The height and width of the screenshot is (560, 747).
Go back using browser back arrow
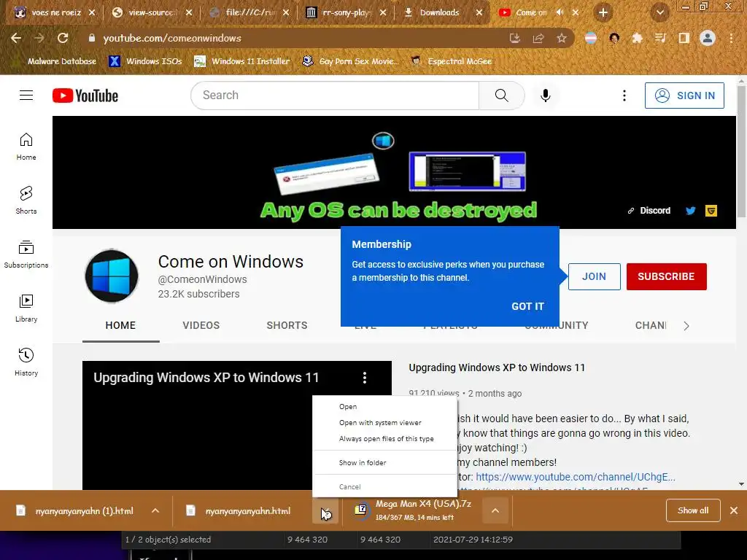click(16, 38)
